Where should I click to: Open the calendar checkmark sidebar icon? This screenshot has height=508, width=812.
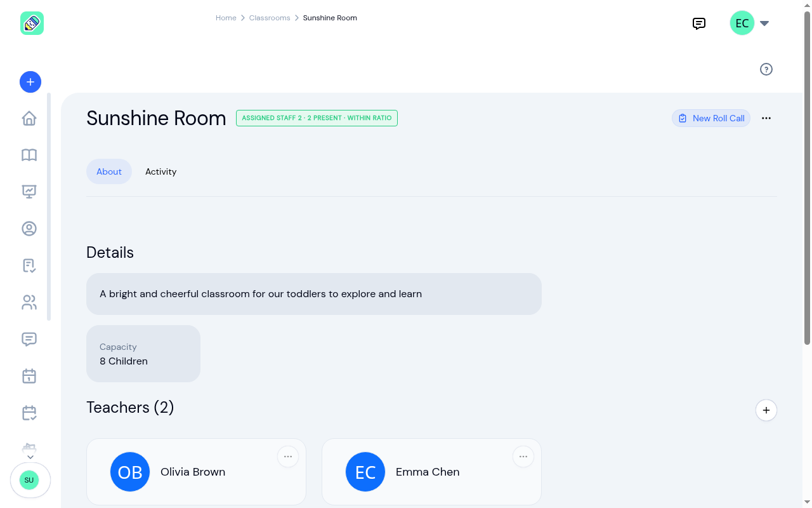point(29,413)
